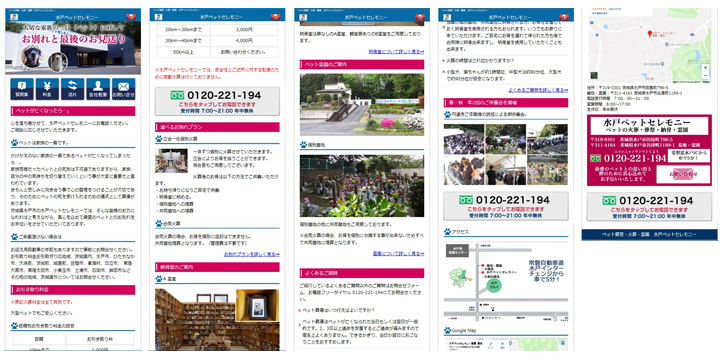This screenshot has width=720, height=360.
Task: Select the 会社概要 person icon button
Action: [x=98, y=89]
